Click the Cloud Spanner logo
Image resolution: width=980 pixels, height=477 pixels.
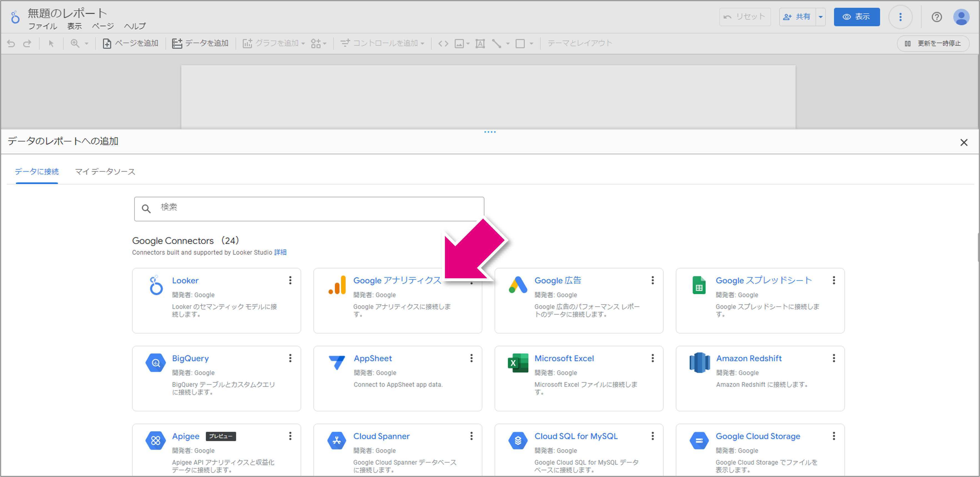point(337,440)
